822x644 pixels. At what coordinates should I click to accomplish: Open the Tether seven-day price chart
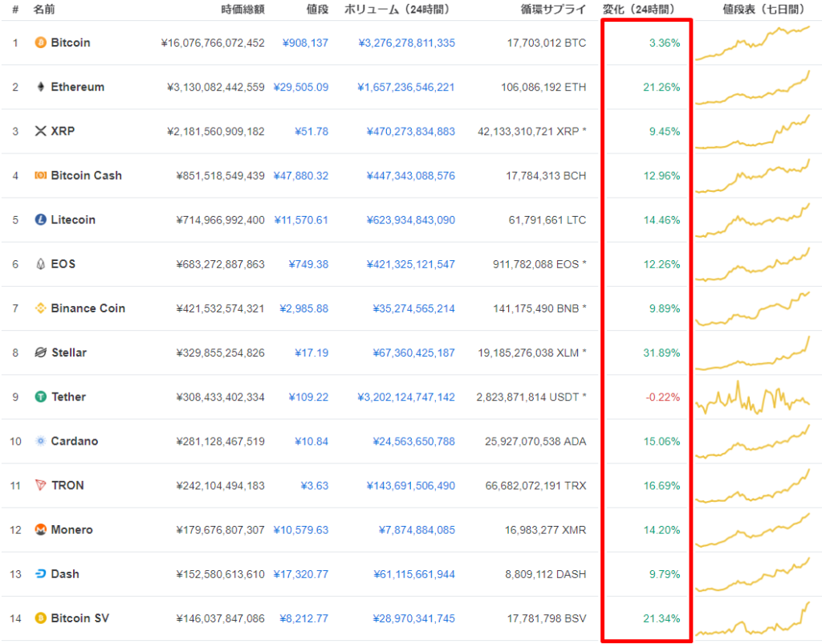752,397
